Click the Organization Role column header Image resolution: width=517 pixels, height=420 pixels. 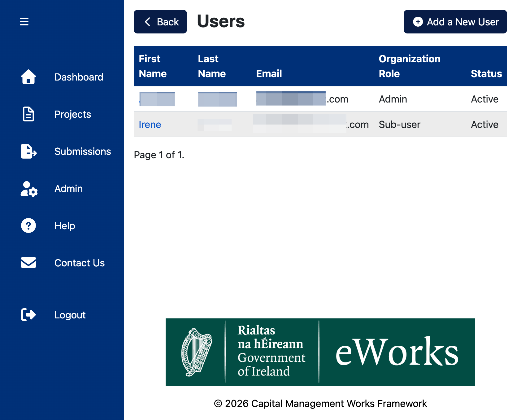pyautogui.click(x=410, y=66)
